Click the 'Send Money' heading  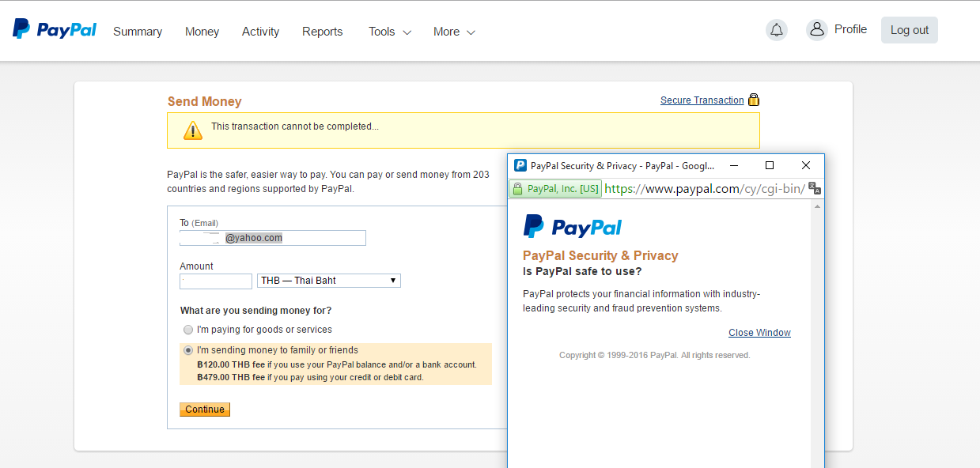[205, 101]
